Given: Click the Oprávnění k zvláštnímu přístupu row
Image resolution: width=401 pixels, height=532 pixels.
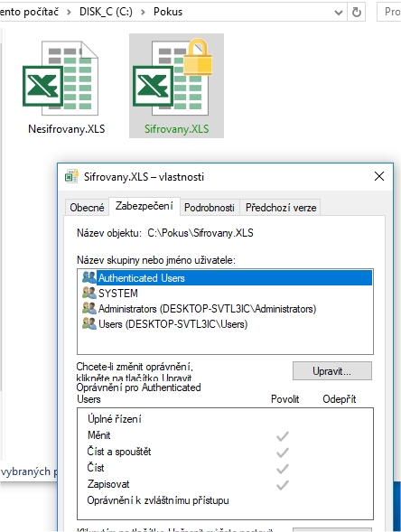Looking at the screenshot, I should coord(225,500).
